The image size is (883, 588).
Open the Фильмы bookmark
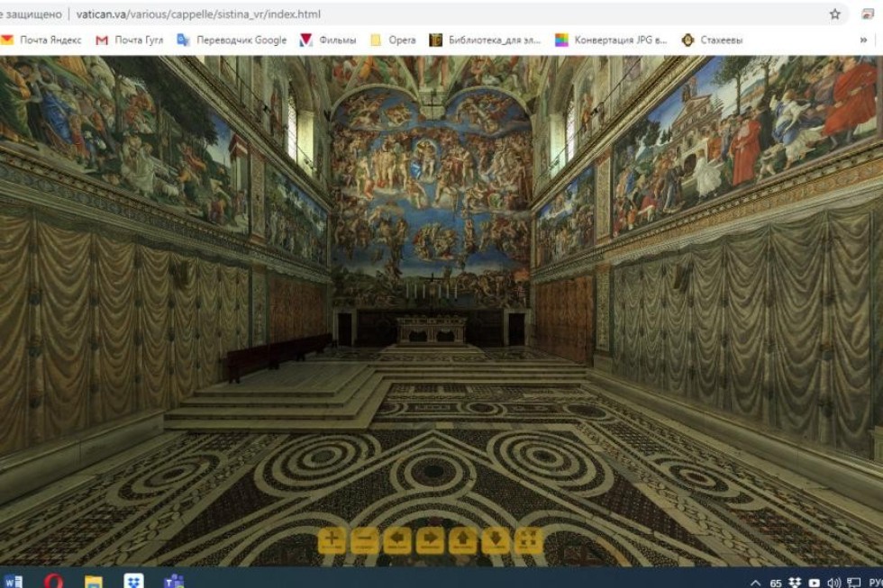coord(328,40)
